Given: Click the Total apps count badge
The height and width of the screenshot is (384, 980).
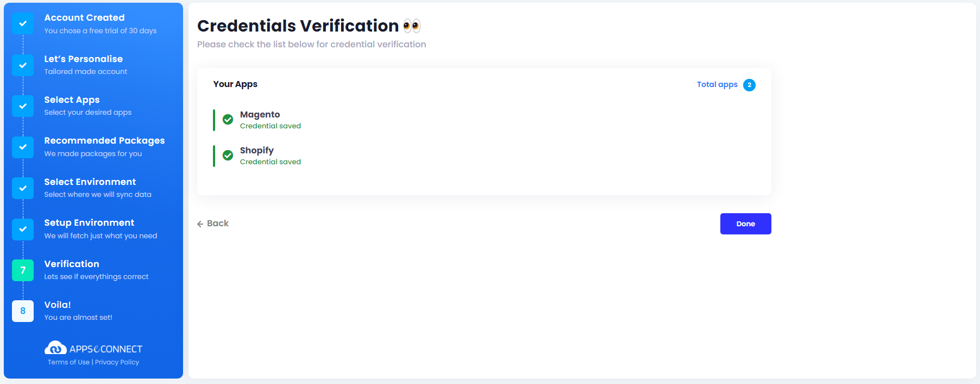Looking at the screenshot, I should 749,85.
